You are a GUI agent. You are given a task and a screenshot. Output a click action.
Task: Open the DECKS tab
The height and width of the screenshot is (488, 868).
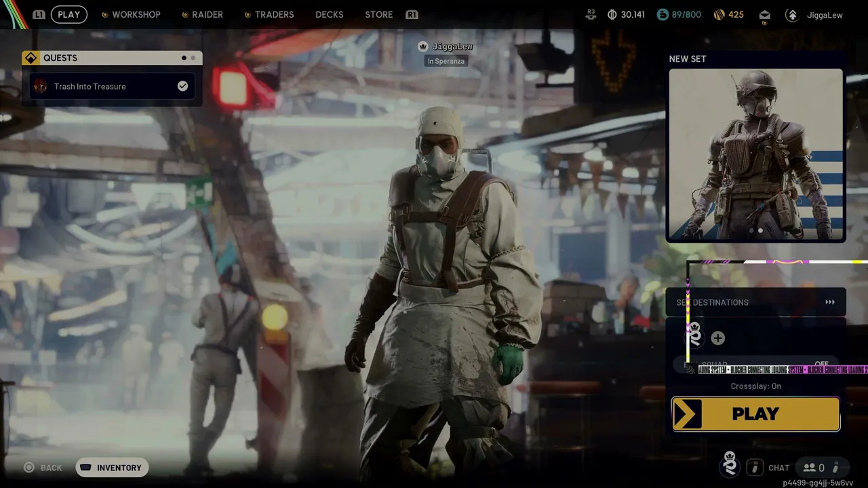click(330, 14)
